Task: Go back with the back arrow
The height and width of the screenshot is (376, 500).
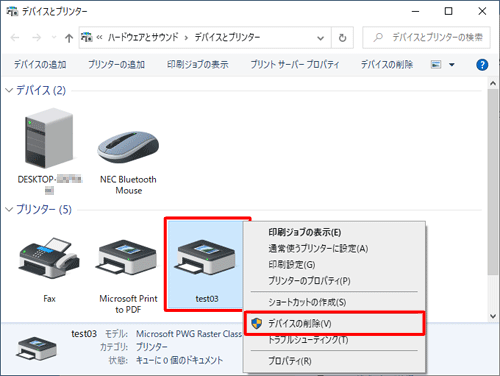Action: pos(15,38)
